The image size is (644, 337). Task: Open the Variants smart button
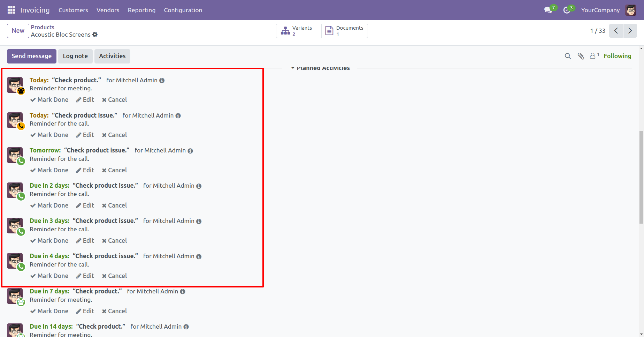point(299,31)
